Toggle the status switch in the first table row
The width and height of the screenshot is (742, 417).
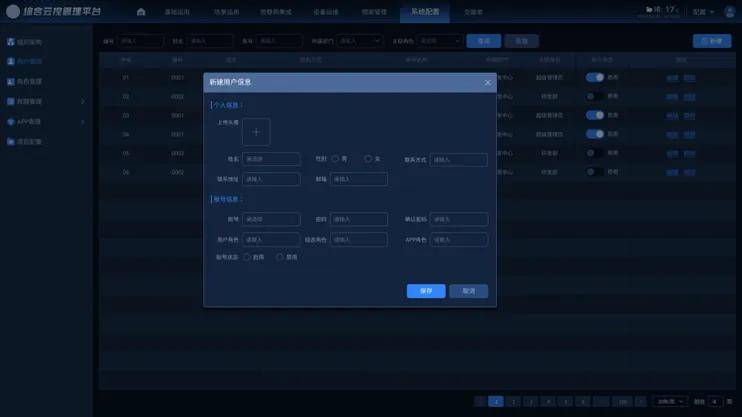pos(595,77)
